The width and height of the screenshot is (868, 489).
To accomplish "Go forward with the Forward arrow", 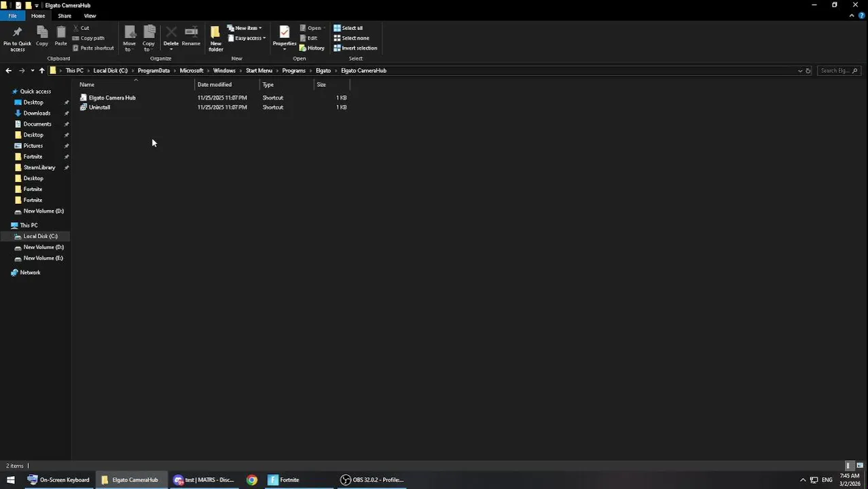I will [22, 71].
